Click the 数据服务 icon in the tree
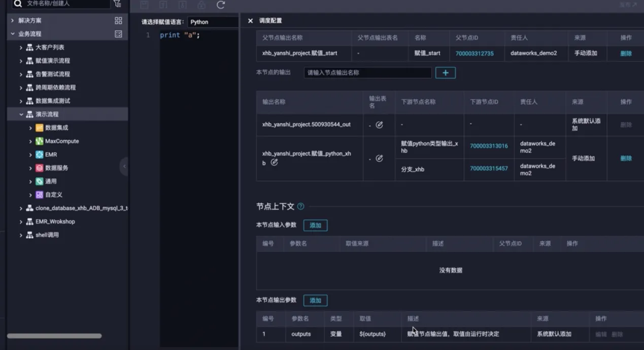The image size is (644, 350). click(39, 168)
